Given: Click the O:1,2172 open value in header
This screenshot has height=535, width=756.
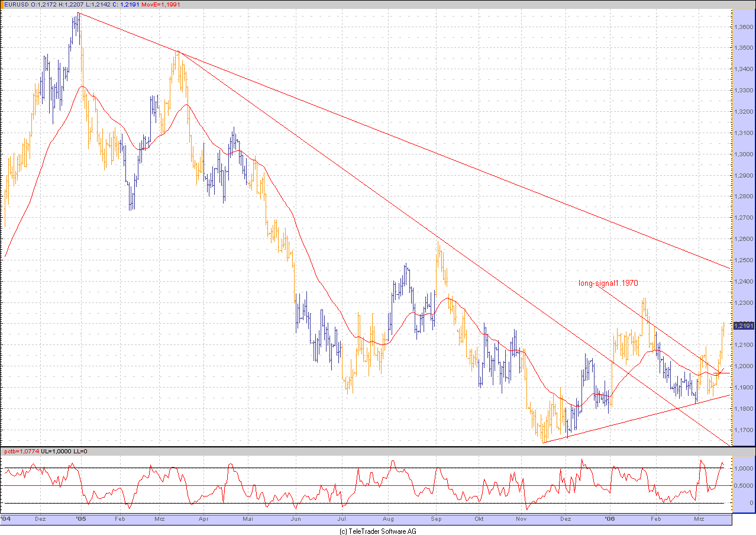Looking at the screenshot, I should (x=44, y=4).
